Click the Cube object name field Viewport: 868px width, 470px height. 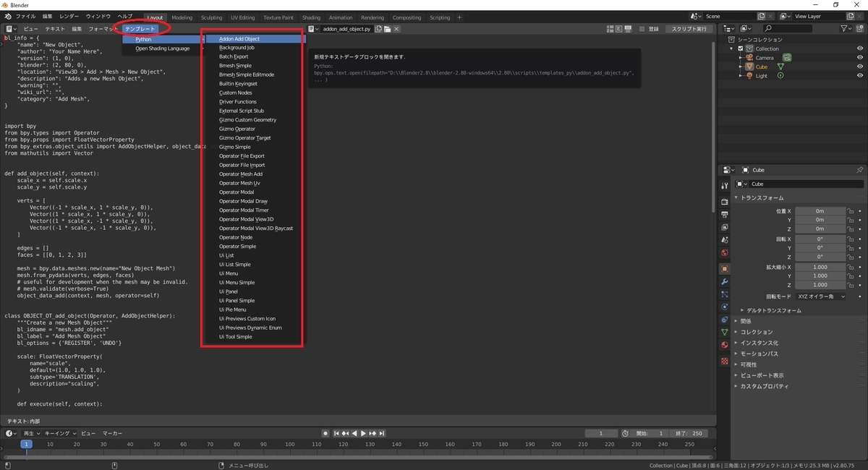coord(805,184)
